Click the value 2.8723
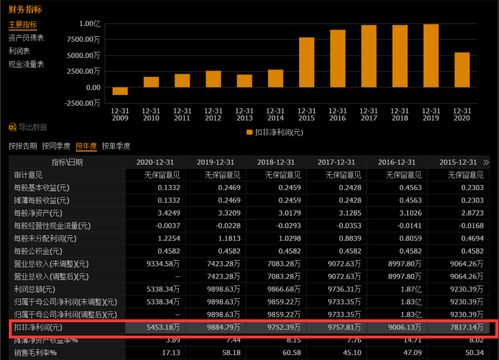The width and height of the screenshot is (499, 360). (x=472, y=213)
